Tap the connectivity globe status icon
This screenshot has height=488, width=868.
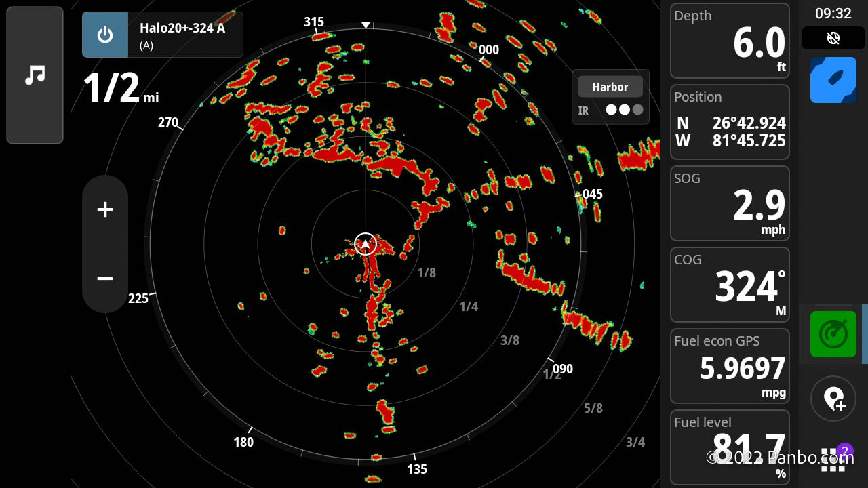[833, 39]
